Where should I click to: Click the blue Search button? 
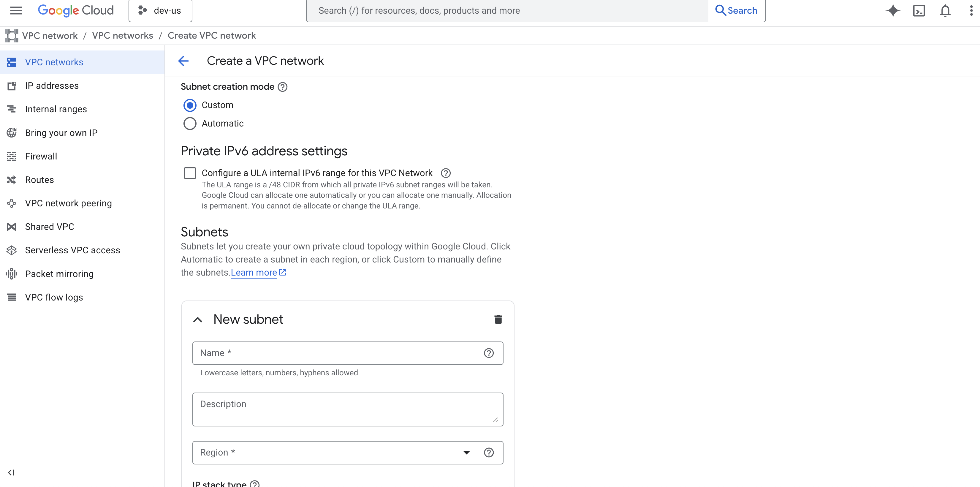736,11
